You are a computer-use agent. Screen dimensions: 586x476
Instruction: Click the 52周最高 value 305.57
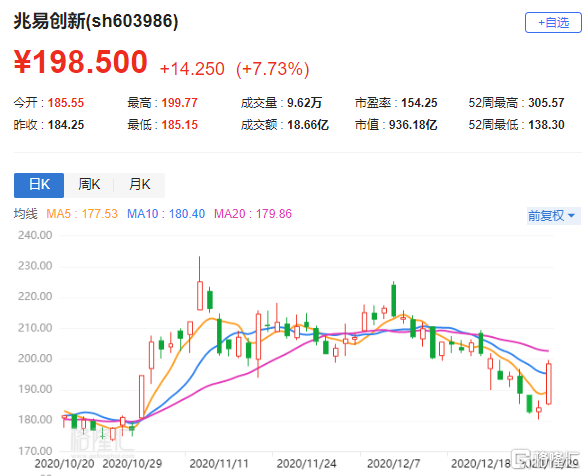[x=546, y=103]
